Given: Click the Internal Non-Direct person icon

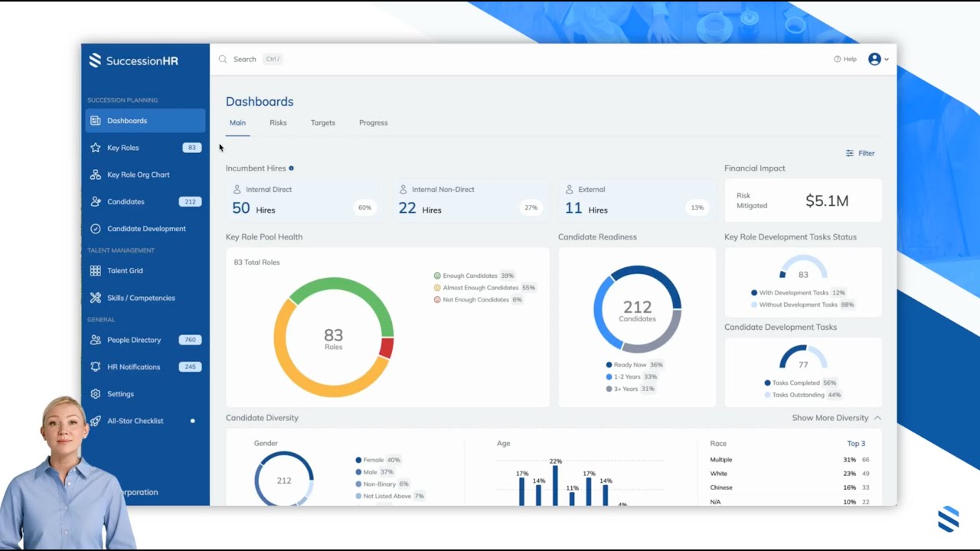Looking at the screenshot, I should point(403,189).
